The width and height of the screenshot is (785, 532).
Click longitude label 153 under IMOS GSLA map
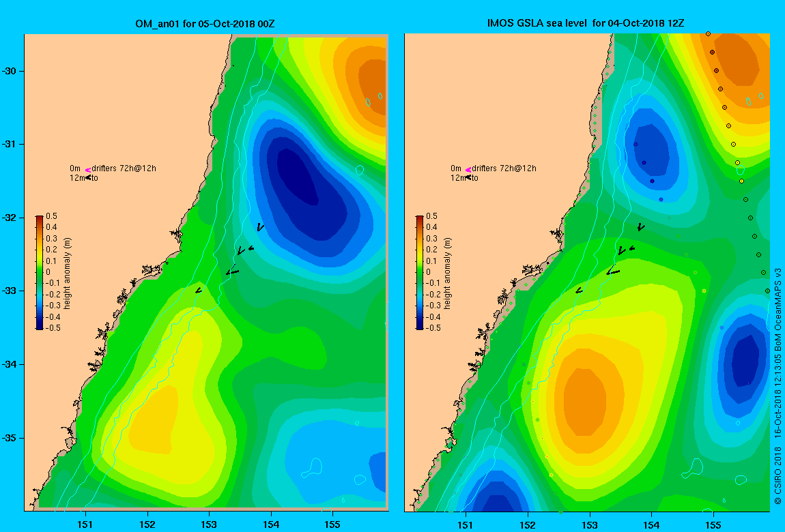tap(590, 524)
